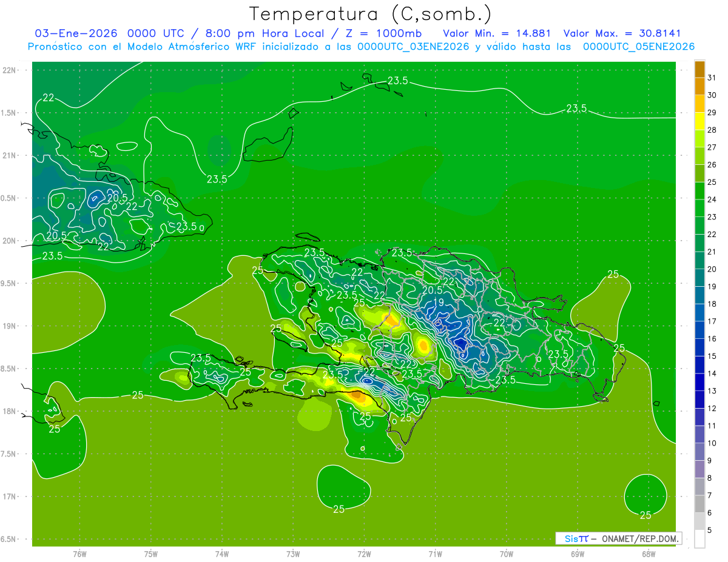Click the "22" label on the color bar
Screen dimensions: 728x562
click(712, 234)
